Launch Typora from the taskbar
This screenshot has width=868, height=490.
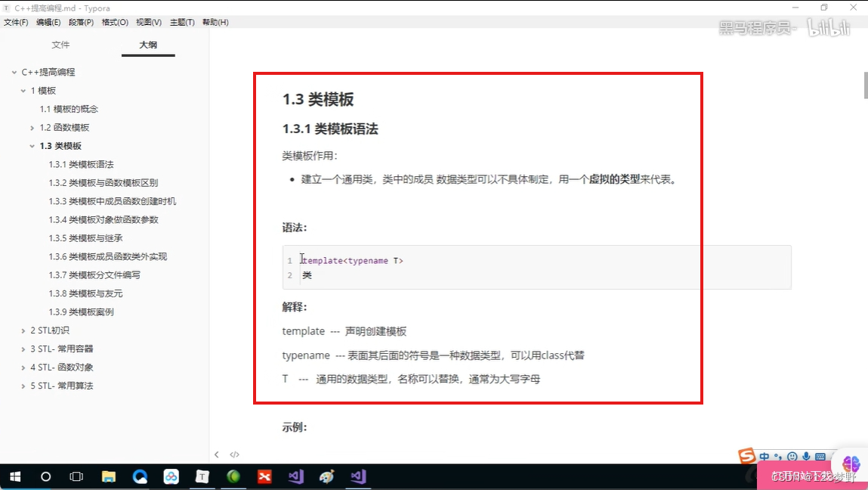[202, 476]
